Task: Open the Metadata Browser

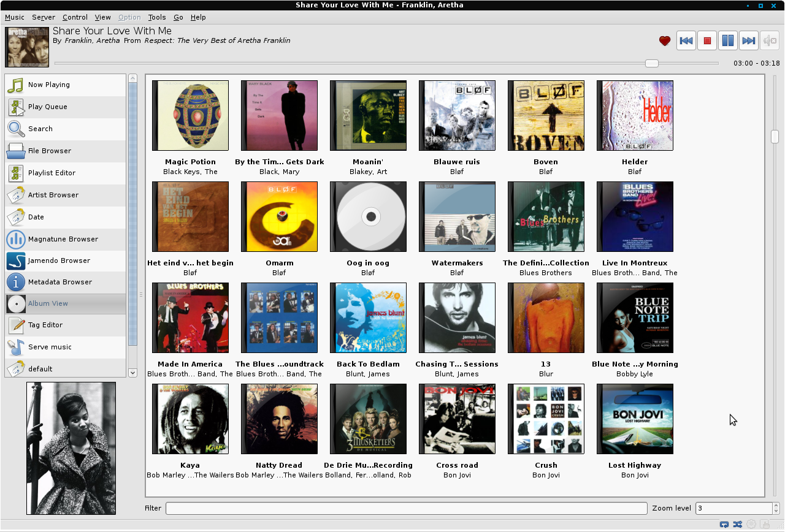Action: (x=65, y=282)
